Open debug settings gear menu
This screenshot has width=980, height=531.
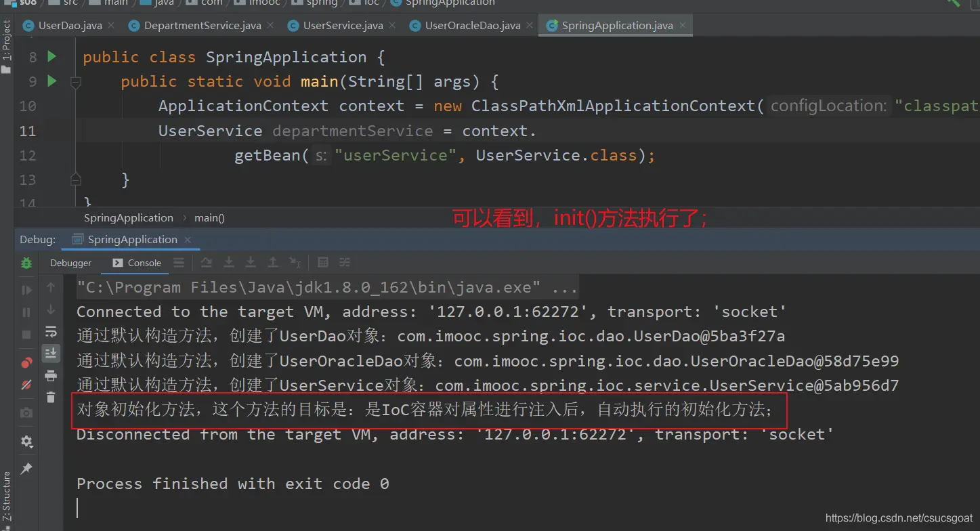[26, 442]
